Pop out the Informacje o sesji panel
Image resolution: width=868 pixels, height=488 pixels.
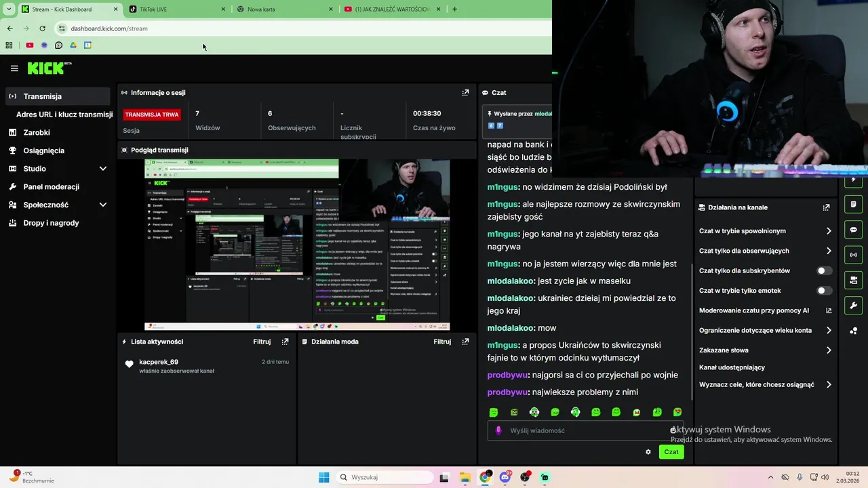coord(465,93)
